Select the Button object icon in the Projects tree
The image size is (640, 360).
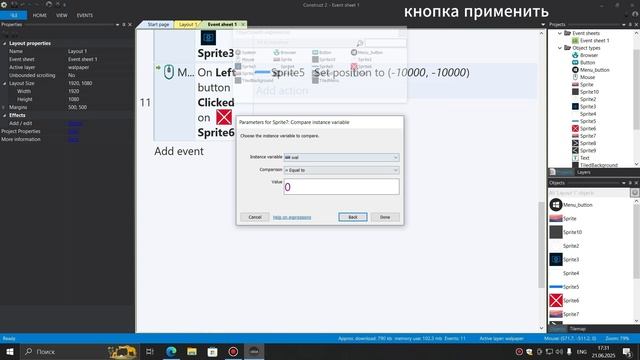(575, 62)
